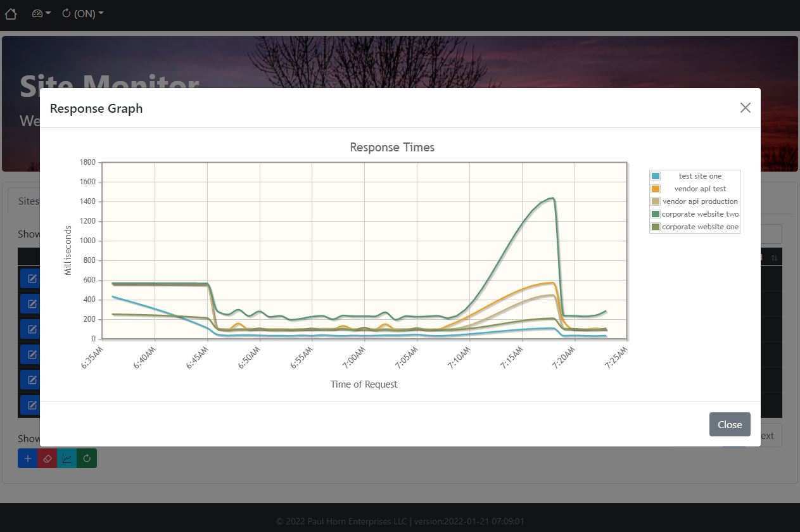Image resolution: width=800 pixels, height=532 pixels.
Task: Open the line chart graph icon
Action: (x=67, y=458)
